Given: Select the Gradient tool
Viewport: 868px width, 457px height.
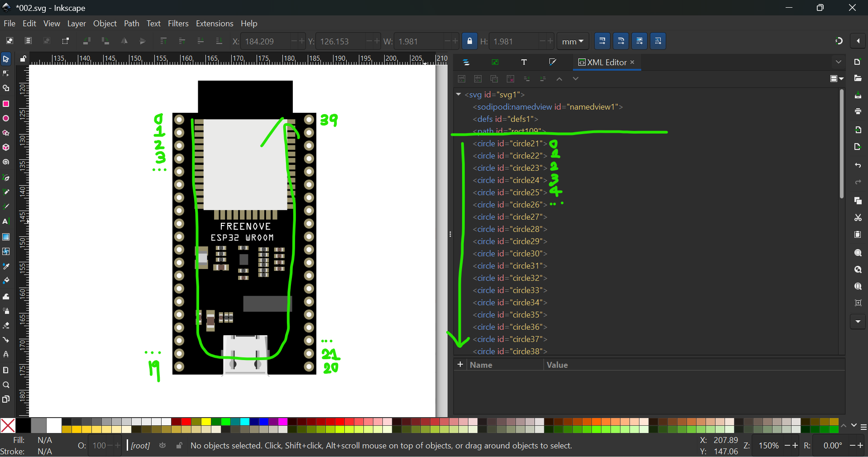Looking at the screenshot, I should tap(6, 237).
